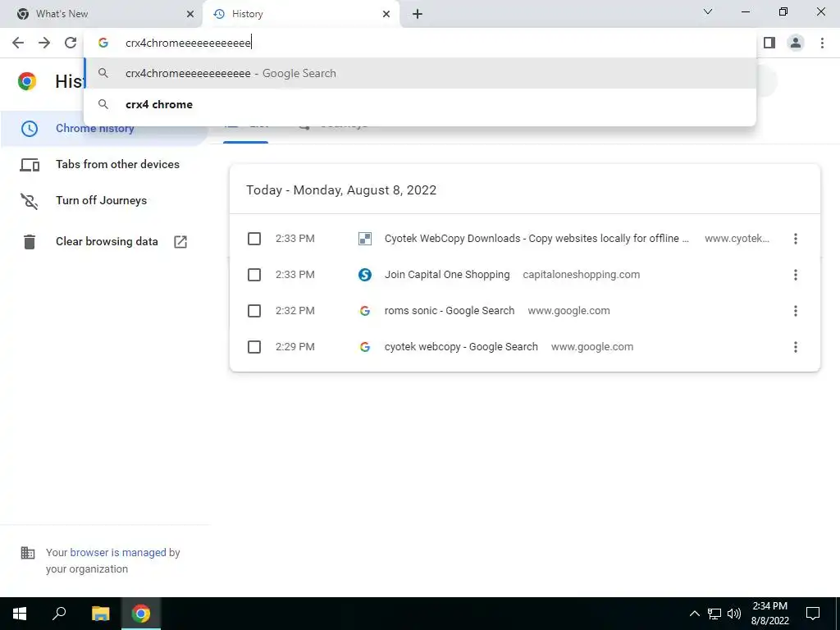Show hidden system tray icons
Viewport: 840px width, 630px height.
click(694, 614)
